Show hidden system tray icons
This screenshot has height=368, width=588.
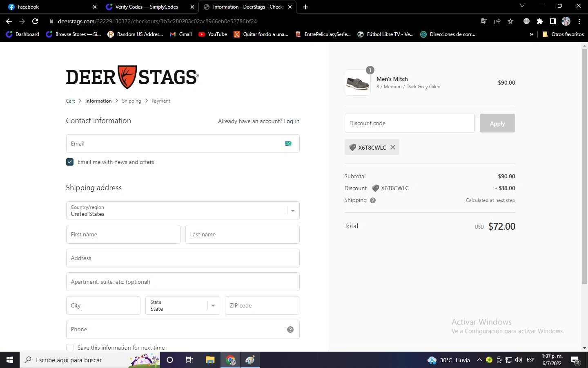pos(479,360)
